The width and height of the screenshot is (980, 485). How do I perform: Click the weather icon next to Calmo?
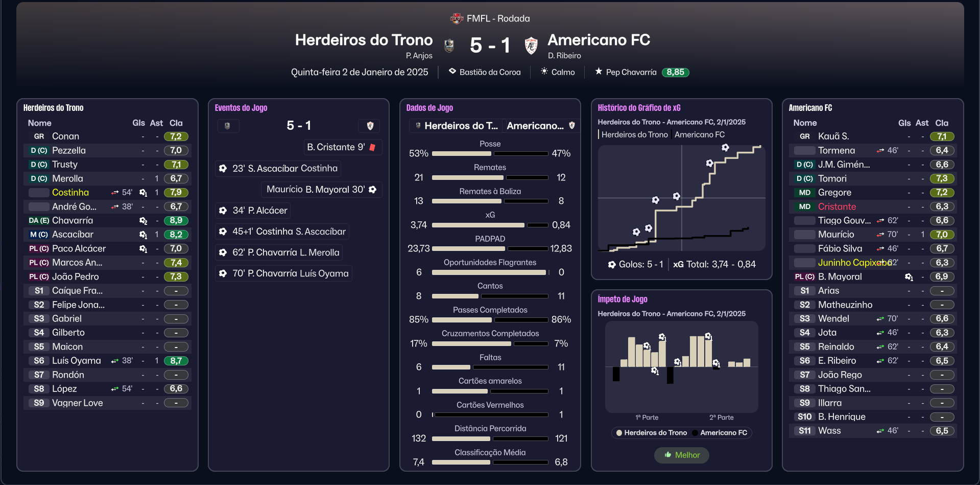544,72
